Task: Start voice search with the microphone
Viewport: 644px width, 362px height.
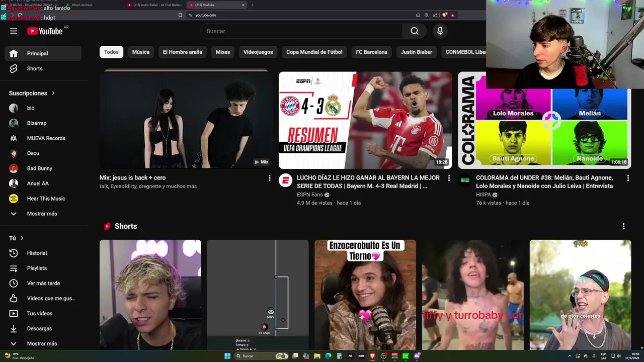Action: coord(440,31)
